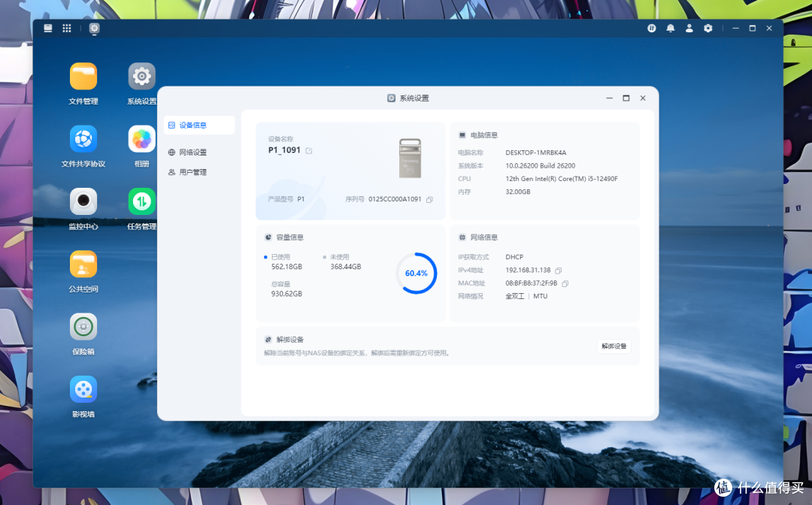Launch the 影视墙 media app
The width and height of the screenshot is (812, 505).
83,389
